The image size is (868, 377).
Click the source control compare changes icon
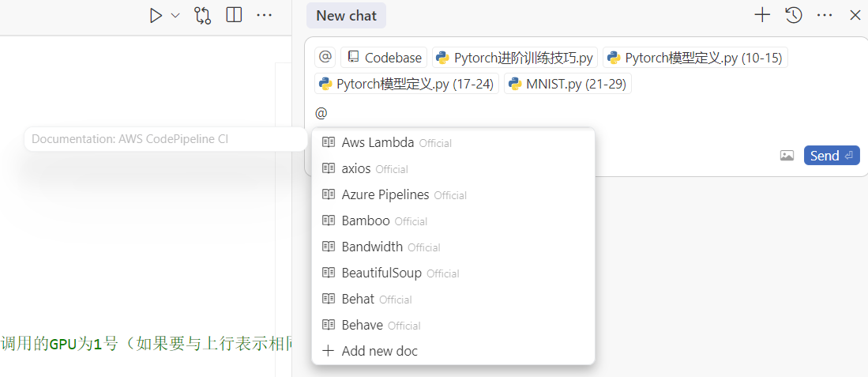tap(203, 15)
